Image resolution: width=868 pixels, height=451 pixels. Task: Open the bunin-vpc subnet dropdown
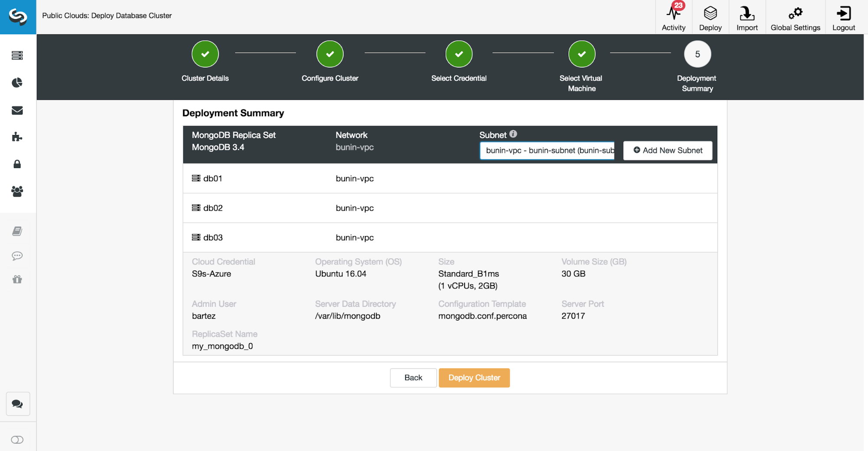click(x=547, y=151)
